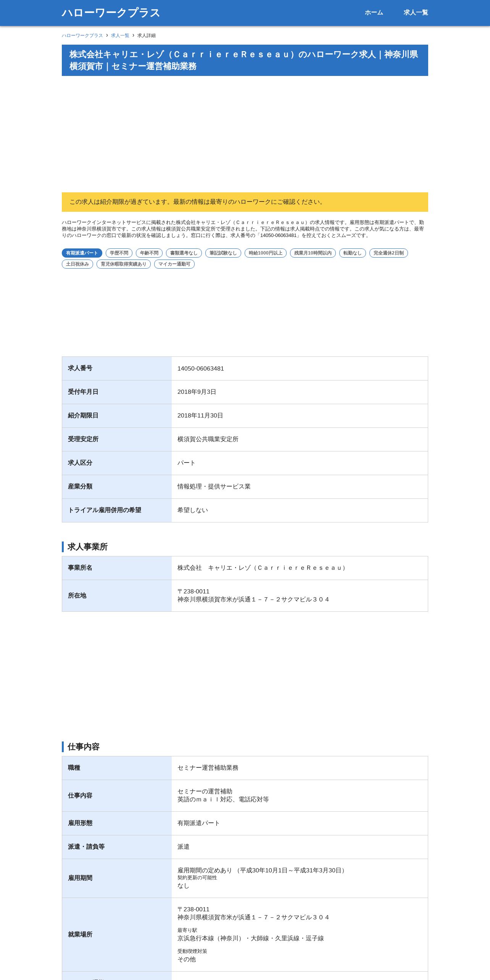The width and height of the screenshot is (490, 980).
Task: Select the 転勤なし tag
Action: (x=353, y=253)
